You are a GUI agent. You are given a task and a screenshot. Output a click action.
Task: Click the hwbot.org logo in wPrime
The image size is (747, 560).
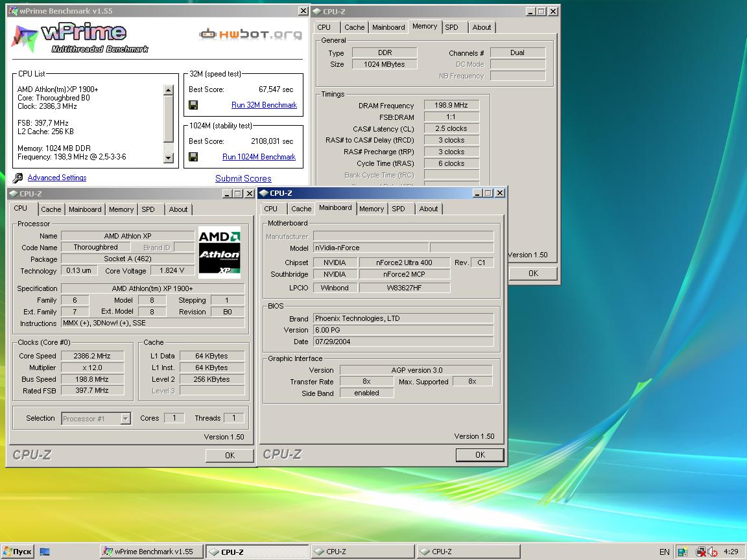[x=250, y=34]
